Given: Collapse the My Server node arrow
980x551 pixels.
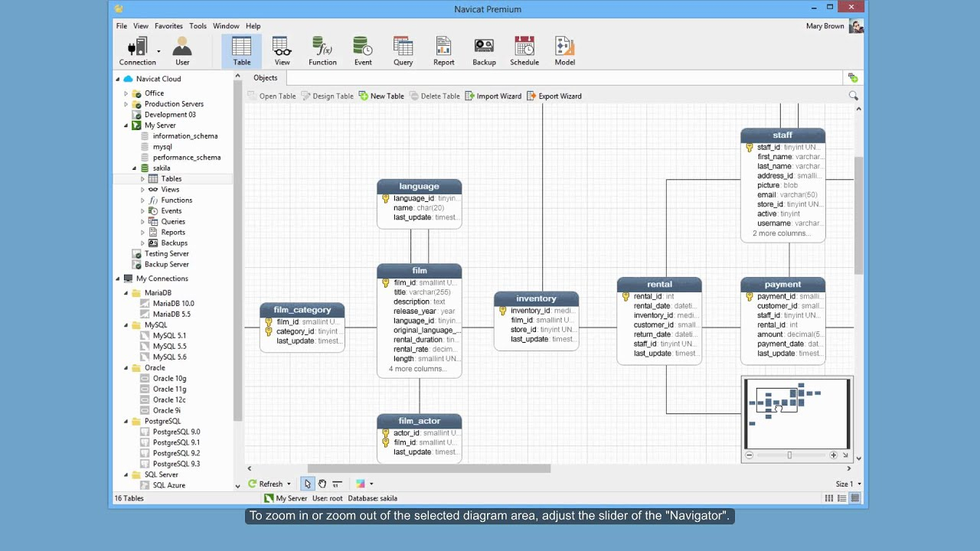Looking at the screenshot, I should pos(126,126).
